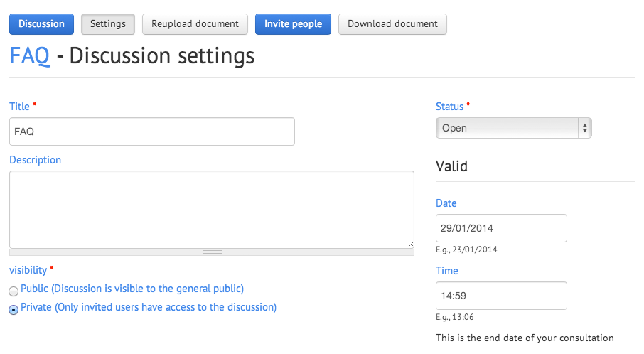
Task: Click the Private visibility option label
Action: pos(149,307)
